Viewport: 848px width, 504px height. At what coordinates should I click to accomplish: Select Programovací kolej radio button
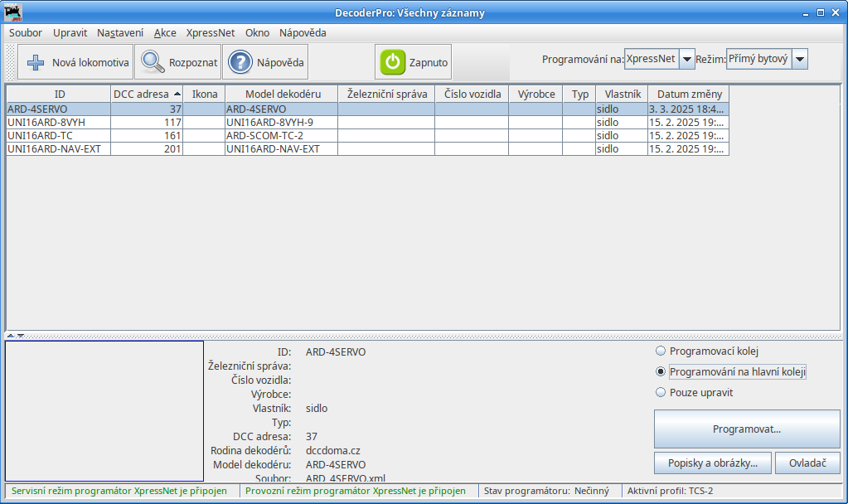(x=661, y=351)
